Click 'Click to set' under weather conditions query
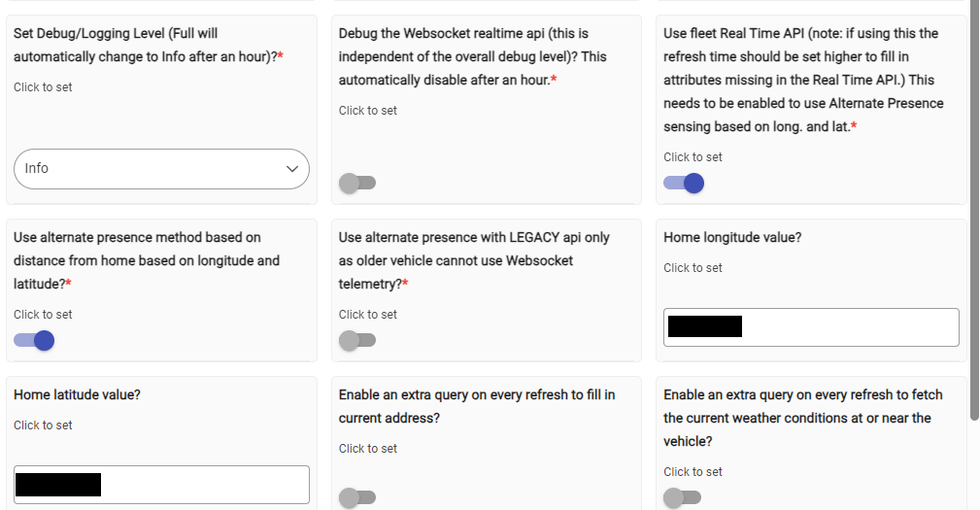The width and height of the screenshot is (980, 510). tap(693, 472)
